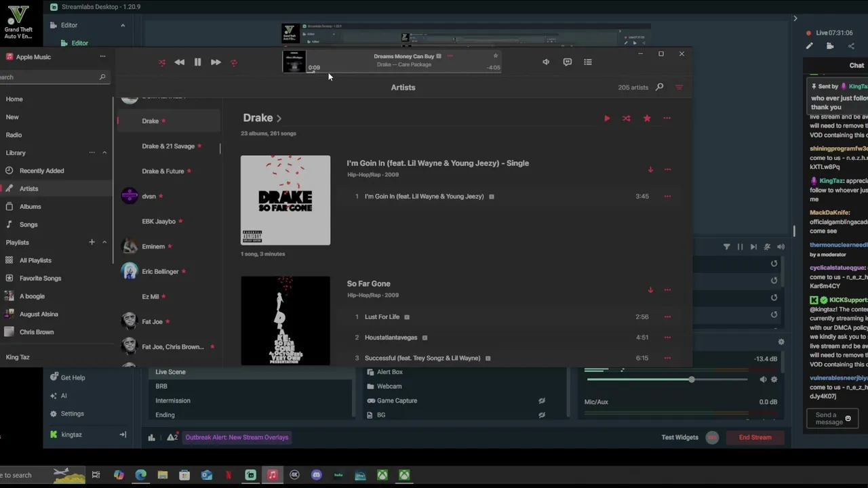
Task: Click Test Widgets in Streamlabs
Action: pyautogui.click(x=679, y=437)
